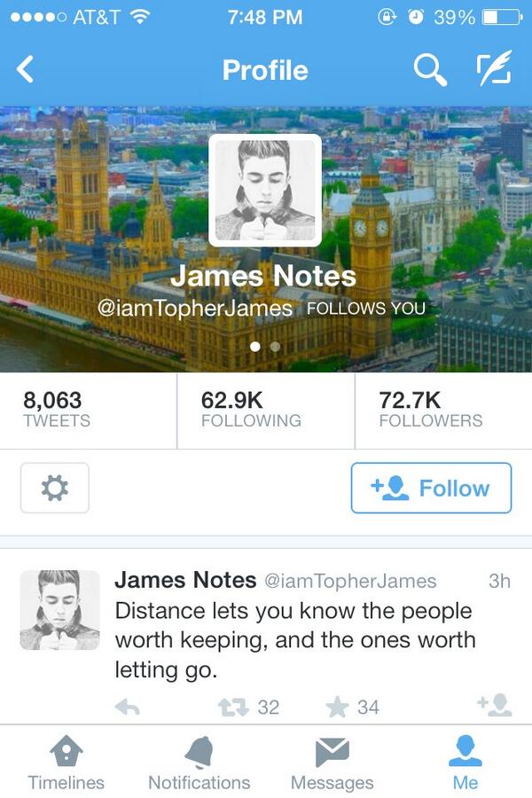Open search with the magnifier icon
This screenshot has width=532, height=798.
tap(430, 70)
